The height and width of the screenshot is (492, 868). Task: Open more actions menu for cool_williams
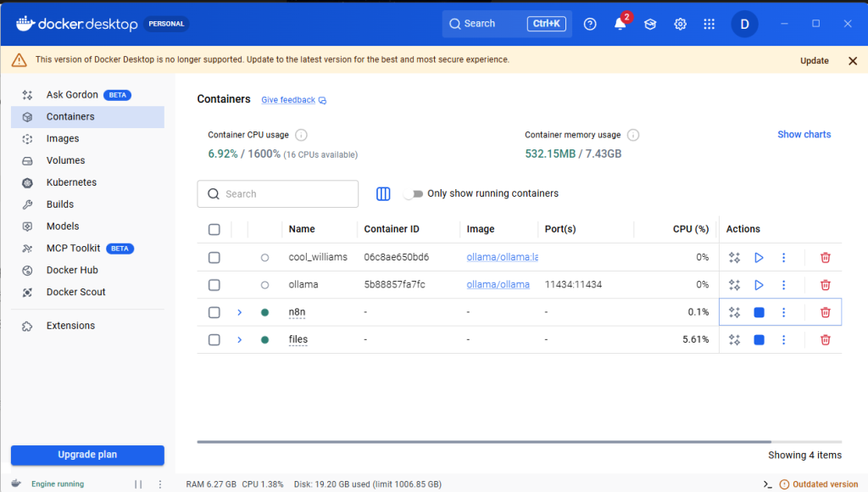pyautogui.click(x=783, y=258)
